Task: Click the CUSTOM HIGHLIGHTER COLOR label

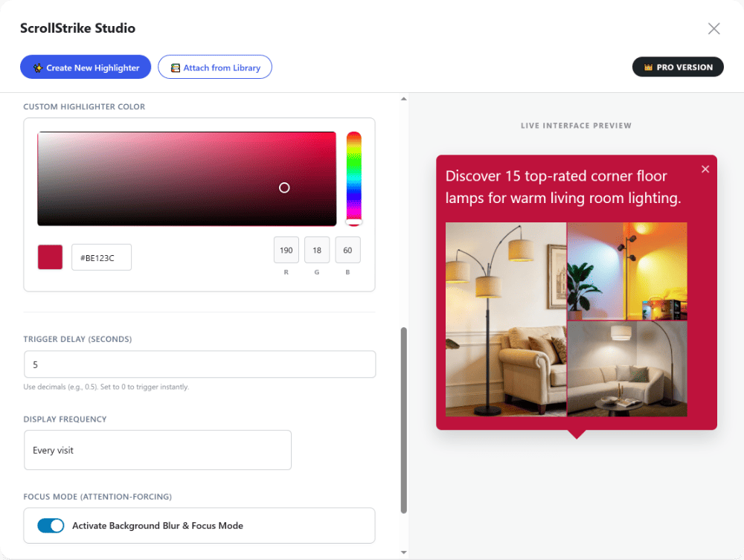Action: 85,106
